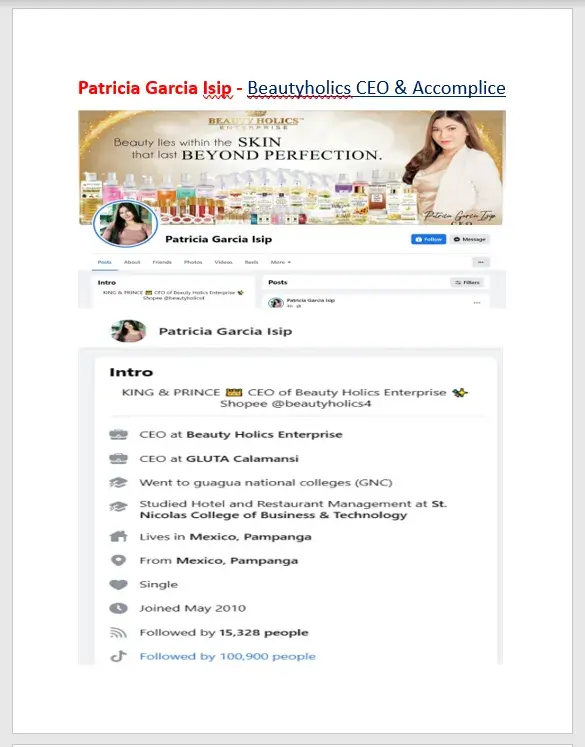This screenshot has height=747, width=585.
Task: Open the Reels tab
Action: click(252, 262)
